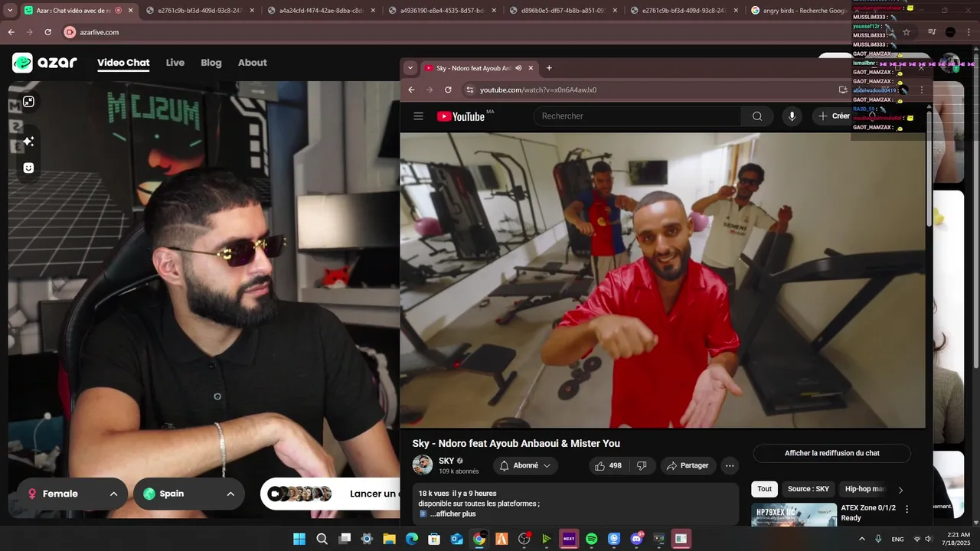Open options for ATEX Zone 0/1/2 video

pos(907,509)
